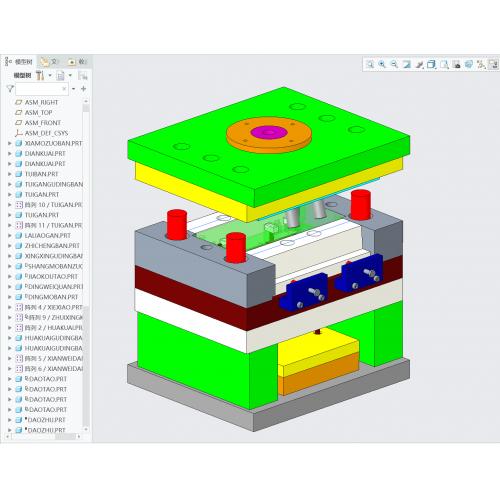This screenshot has width=500, height=500.
Task: Open the search options dropdown arrow
Action: (73, 89)
